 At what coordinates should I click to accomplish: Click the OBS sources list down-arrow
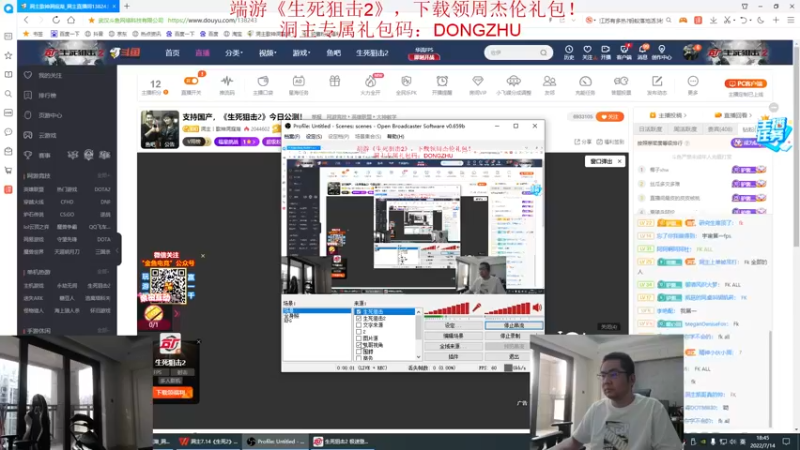418,357
